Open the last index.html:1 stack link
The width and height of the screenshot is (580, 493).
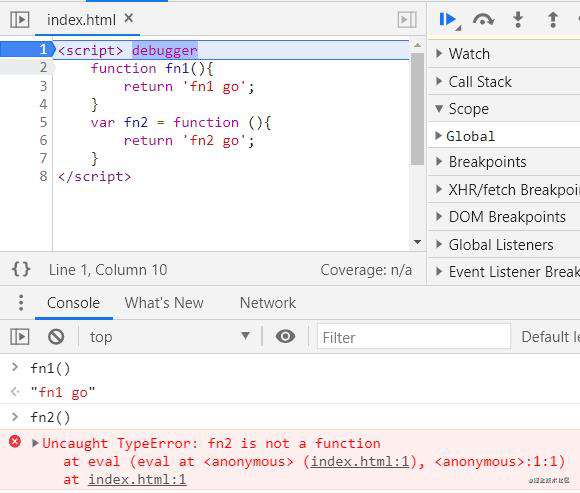(x=137, y=480)
